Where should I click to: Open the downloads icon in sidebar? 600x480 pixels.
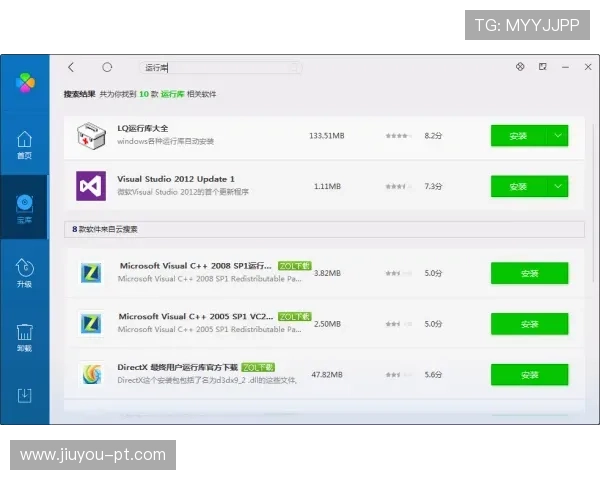(24, 394)
